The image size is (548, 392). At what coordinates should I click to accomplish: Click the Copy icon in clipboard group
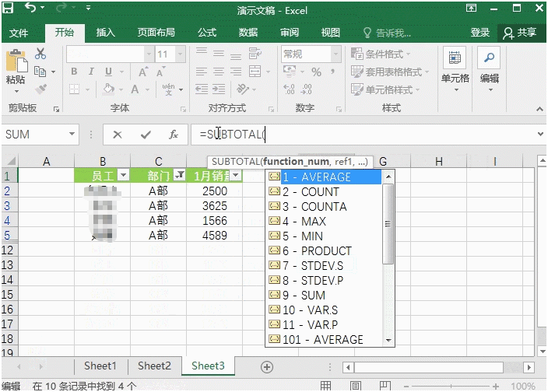point(40,72)
